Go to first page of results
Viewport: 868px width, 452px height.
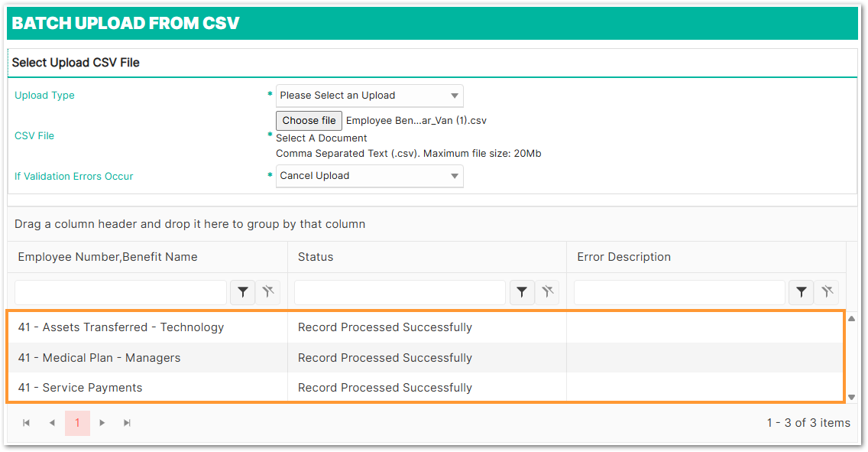click(27, 423)
